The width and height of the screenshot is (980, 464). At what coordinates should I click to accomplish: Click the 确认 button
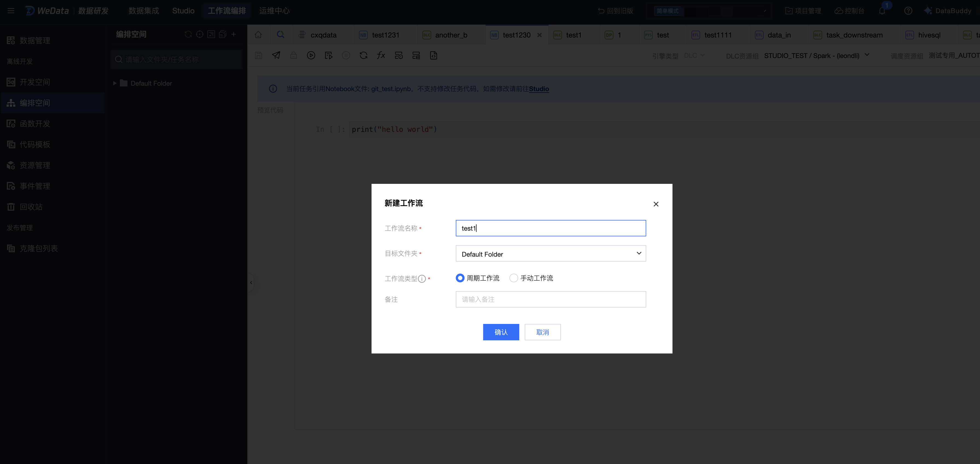pos(501,332)
